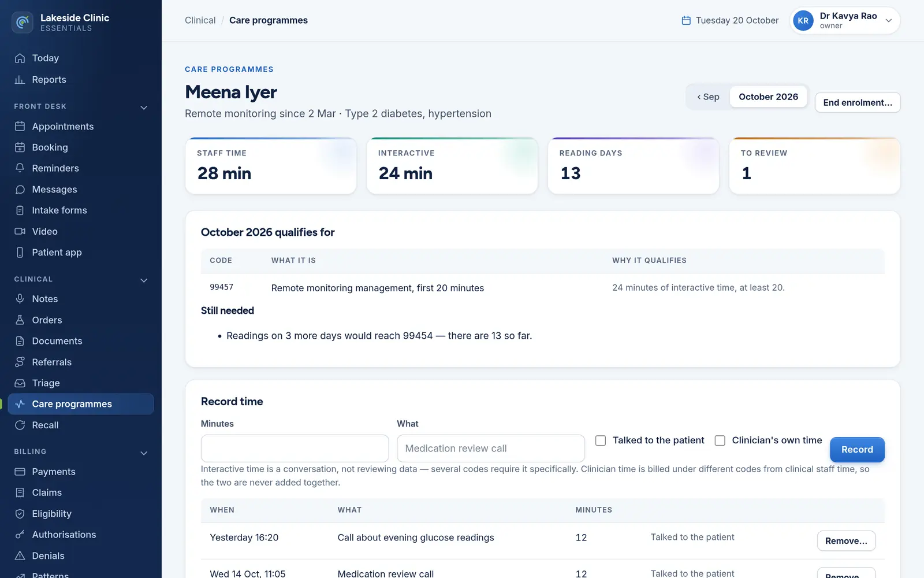Select the Appointments calendar icon
Screen dimensions: 924x578
coord(20,127)
